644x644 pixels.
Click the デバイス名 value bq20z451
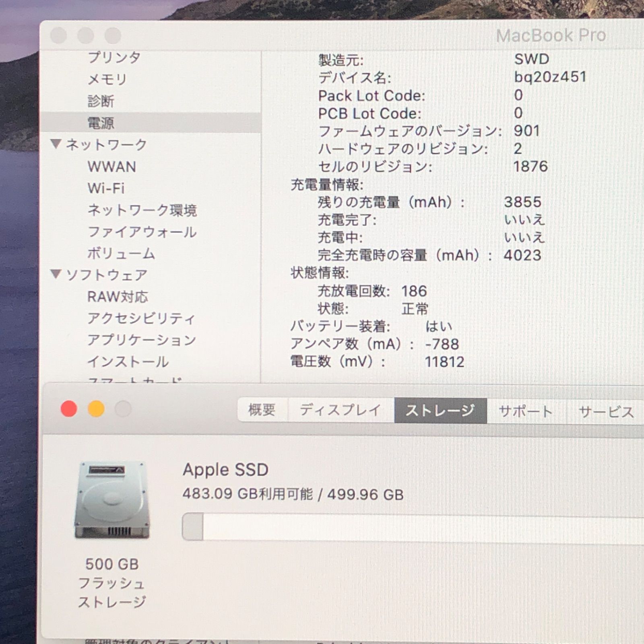[x=550, y=77]
